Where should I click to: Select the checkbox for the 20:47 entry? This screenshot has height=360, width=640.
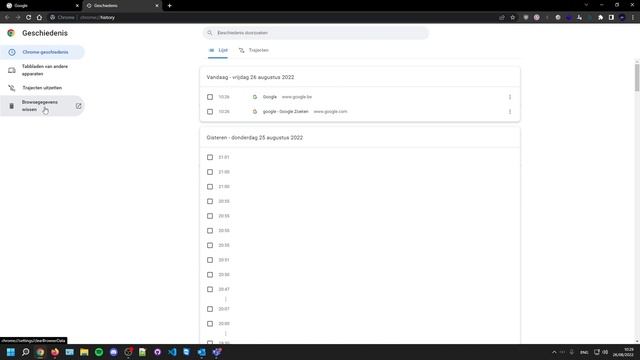pyautogui.click(x=210, y=289)
